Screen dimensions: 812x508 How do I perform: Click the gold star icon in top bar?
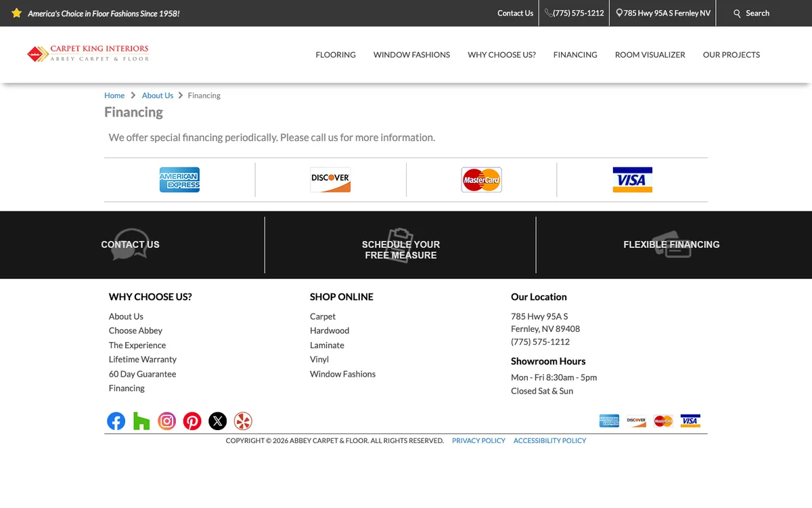click(x=17, y=13)
